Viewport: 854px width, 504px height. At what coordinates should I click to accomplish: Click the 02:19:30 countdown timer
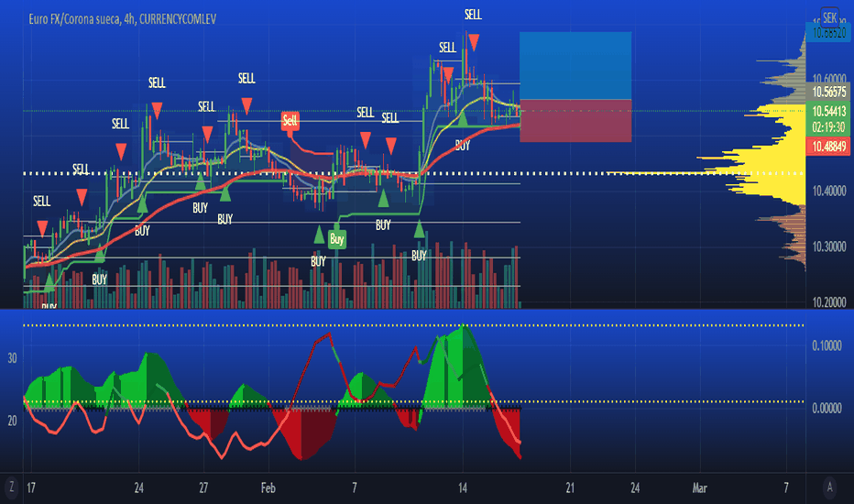[x=829, y=127]
